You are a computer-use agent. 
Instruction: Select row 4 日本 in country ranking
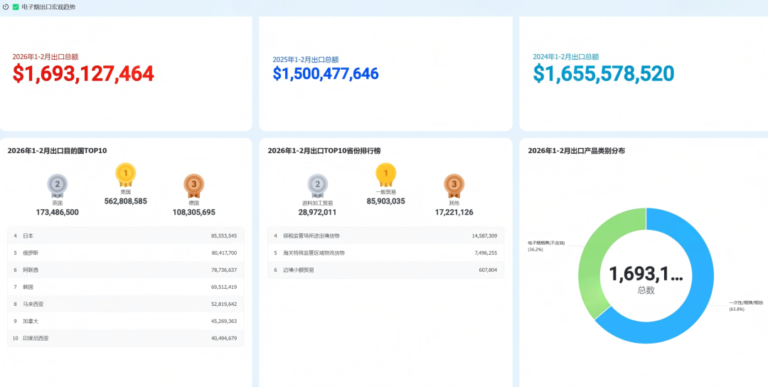tap(125, 236)
